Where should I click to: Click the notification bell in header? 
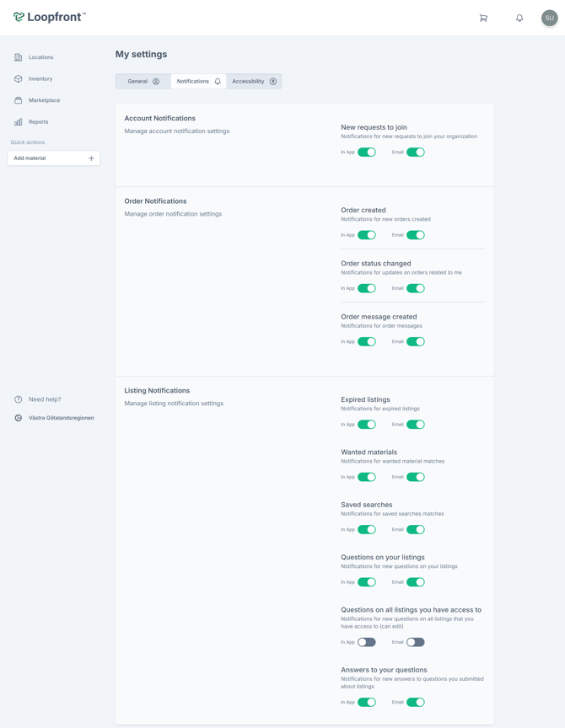tap(519, 18)
